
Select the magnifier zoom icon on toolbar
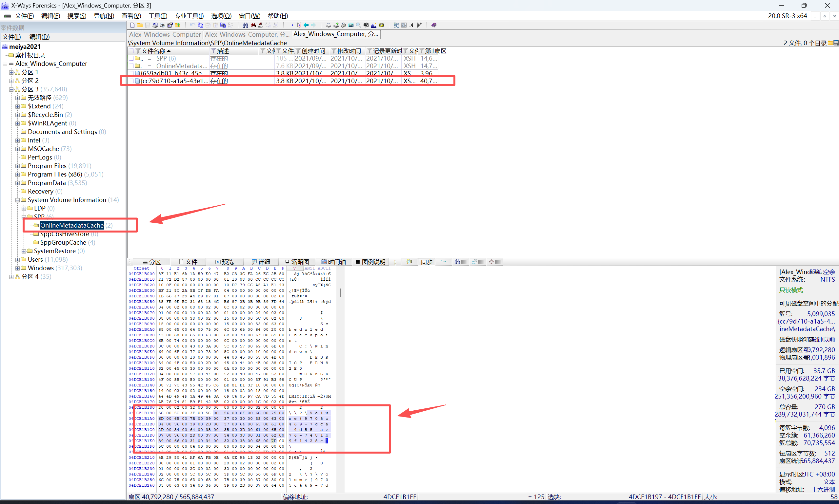(358, 25)
